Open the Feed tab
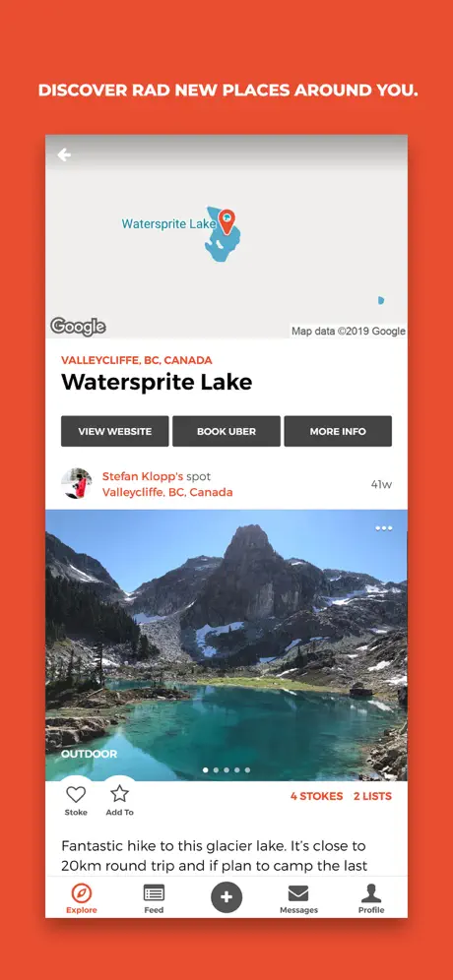Image resolution: width=453 pixels, height=980 pixels. click(154, 892)
